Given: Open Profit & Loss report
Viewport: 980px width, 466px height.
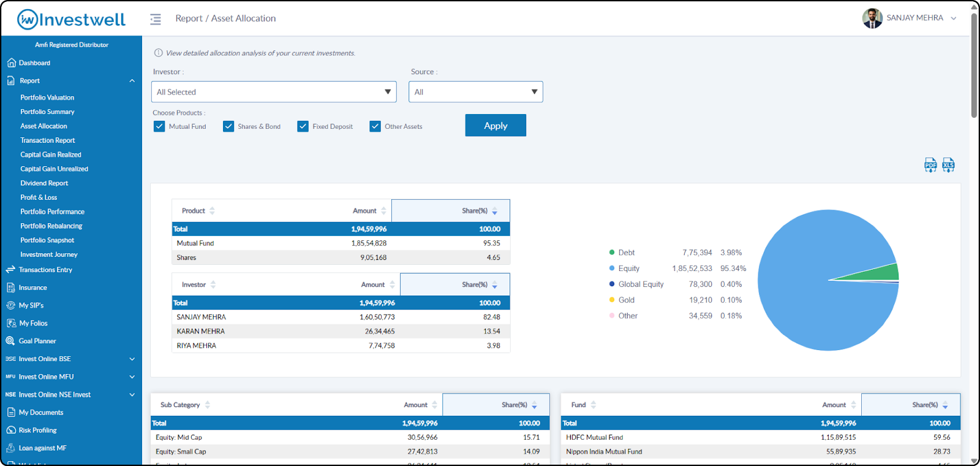Looking at the screenshot, I should [39, 197].
